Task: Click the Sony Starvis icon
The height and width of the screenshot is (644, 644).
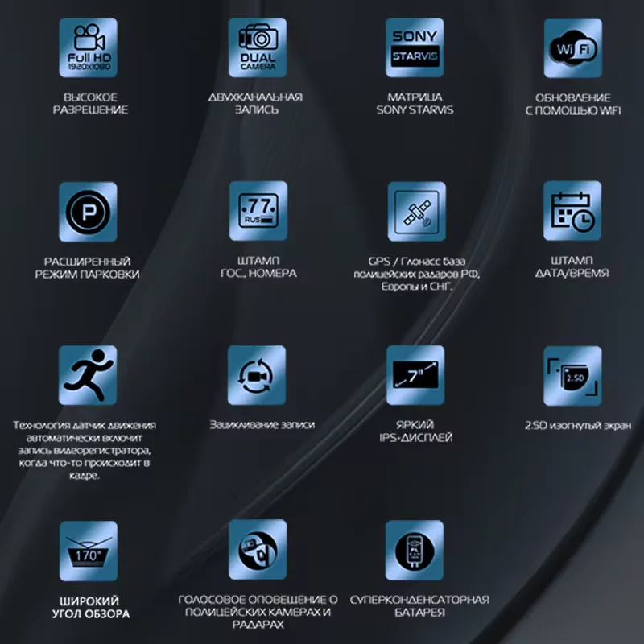Action: pos(415,47)
